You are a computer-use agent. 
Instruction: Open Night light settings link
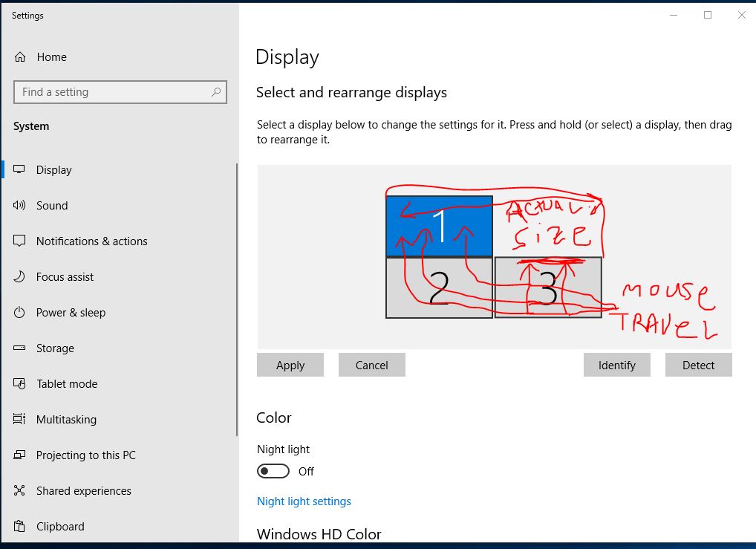(304, 501)
